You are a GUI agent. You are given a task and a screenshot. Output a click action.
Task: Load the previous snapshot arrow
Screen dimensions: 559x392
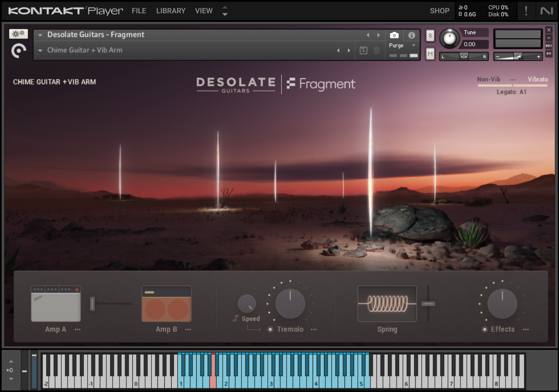(338, 51)
